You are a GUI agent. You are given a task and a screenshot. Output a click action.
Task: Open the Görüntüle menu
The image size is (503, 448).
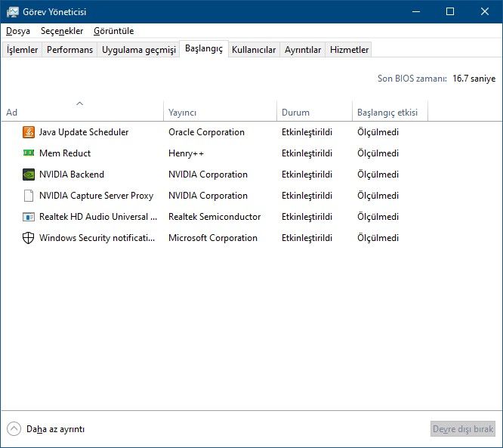click(113, 31)
